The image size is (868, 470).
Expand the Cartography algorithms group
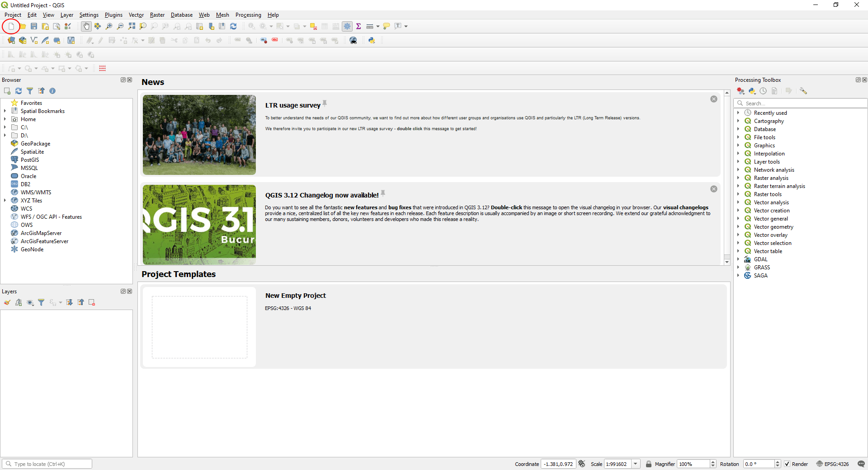tap(738, 121)
